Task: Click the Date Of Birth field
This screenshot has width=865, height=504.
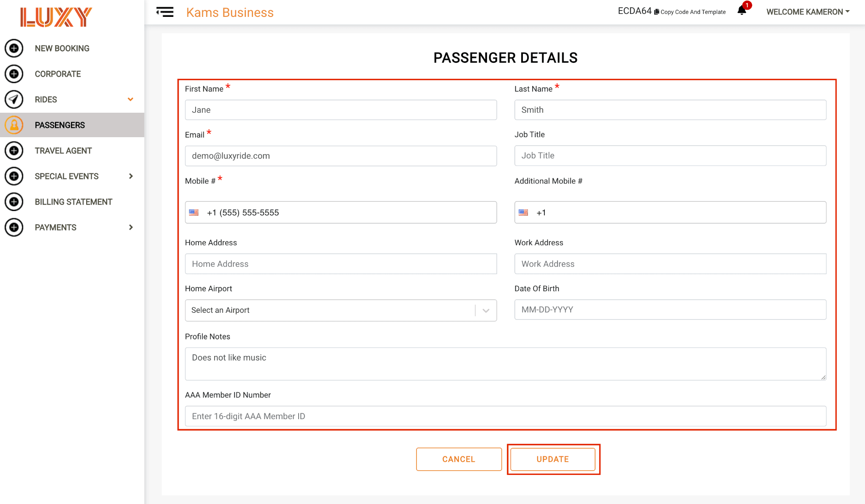Action: coord(670,310)
